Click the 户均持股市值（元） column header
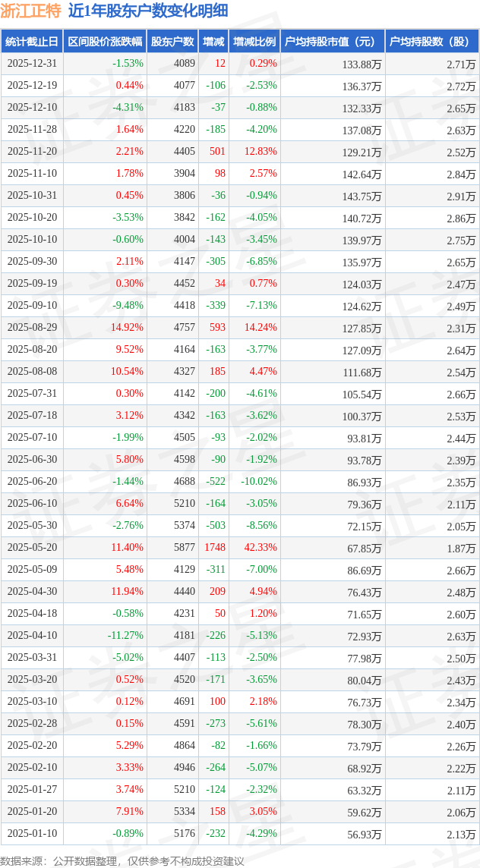480x868 pixels. (x=333, y=42)
